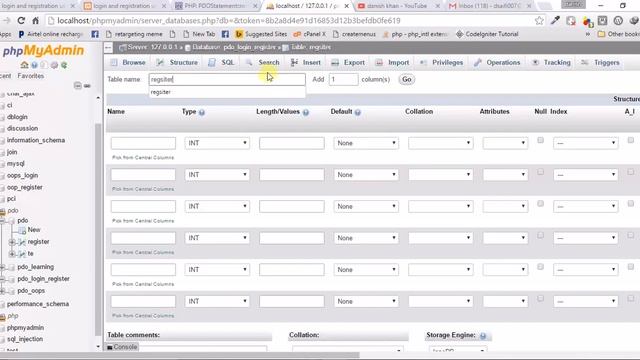The width and height of the screenshot is (640, 360).
Task: Click the browser home icon
Action: pos(36,20)
